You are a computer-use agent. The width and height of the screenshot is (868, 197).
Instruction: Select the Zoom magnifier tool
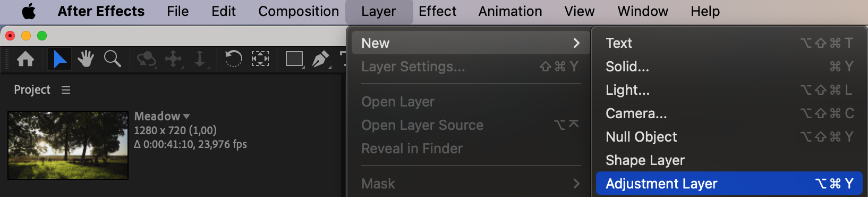pyautogui.click(x=112, y=59)
